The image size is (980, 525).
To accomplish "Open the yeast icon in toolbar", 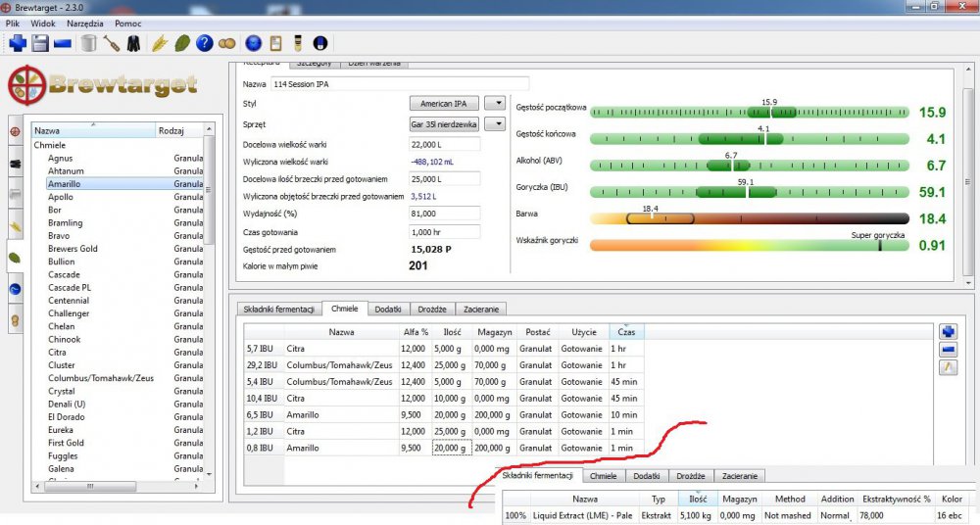I will [x=226, y=43].
